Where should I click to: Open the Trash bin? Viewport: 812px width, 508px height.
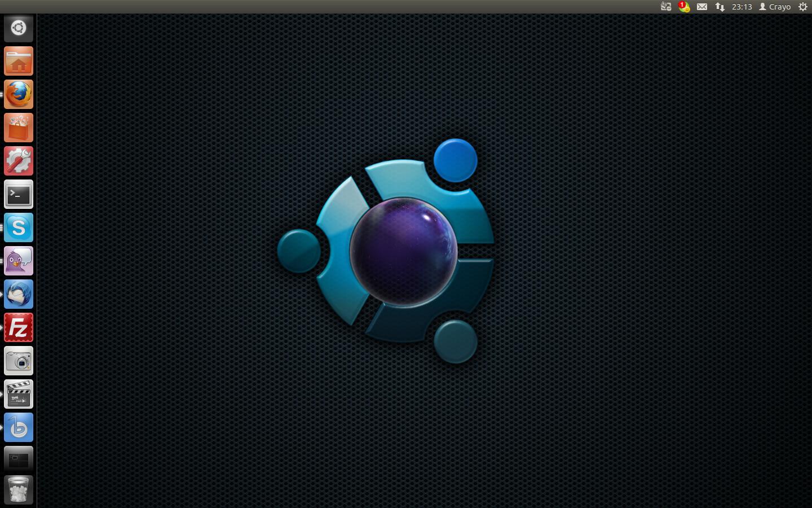(x=19, y=489)
